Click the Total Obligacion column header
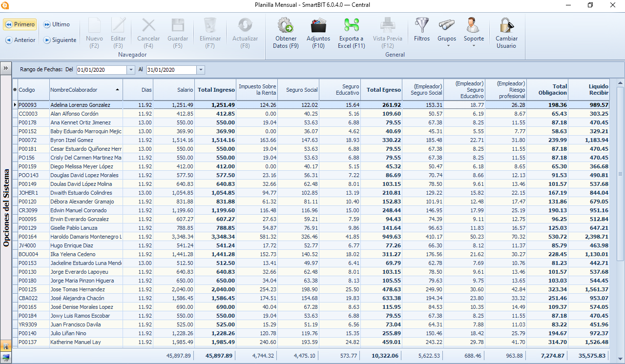The width and height of the screenshot is (625, 364). pyautogui.click(x=547, y=90)
